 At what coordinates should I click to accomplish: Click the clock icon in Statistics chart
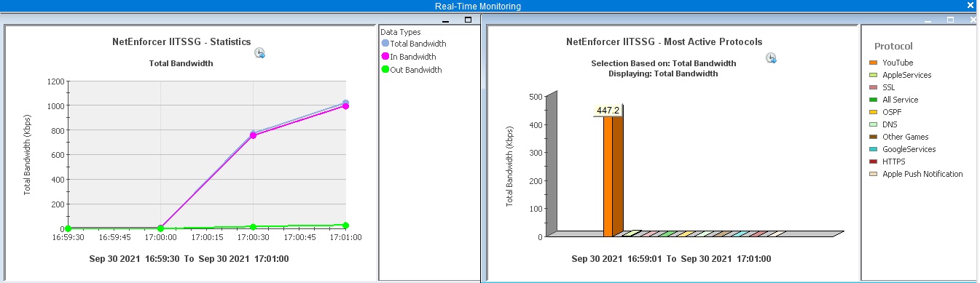click(x=260, y=53)
